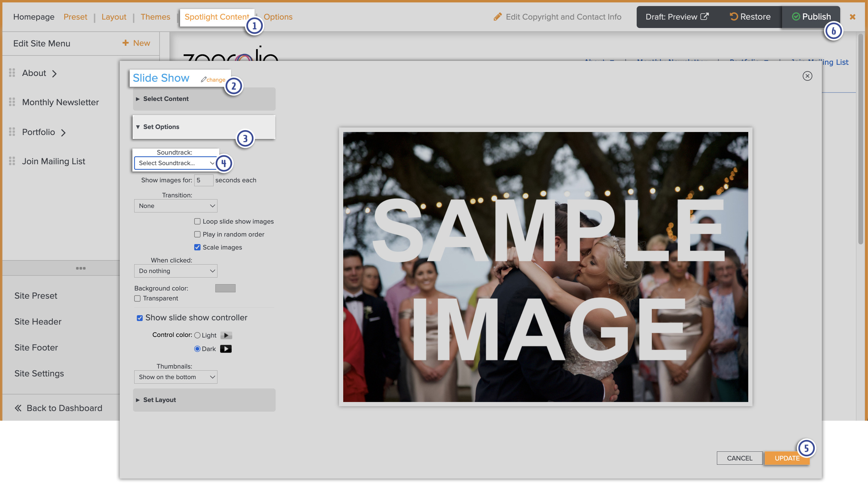This screenshot has width=868, height=490.
Task: Close the Slide Show dialog with circled X
Action: pos(807,76)
